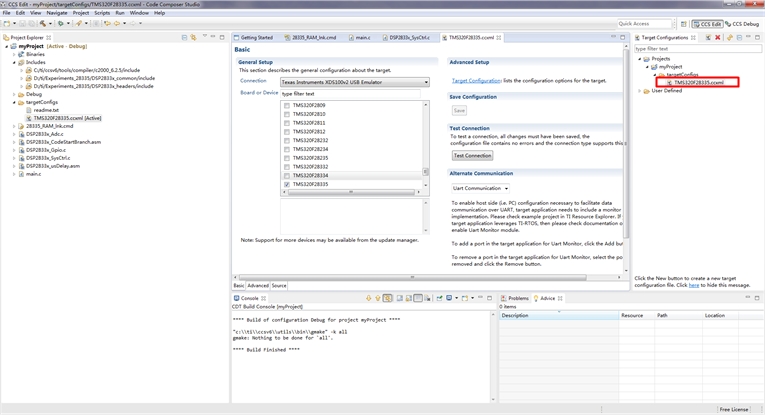The height and width of the screenshot is (415, 765).
Task: Switch to CCS Debug perspective
Action: [x=742, y=24]
